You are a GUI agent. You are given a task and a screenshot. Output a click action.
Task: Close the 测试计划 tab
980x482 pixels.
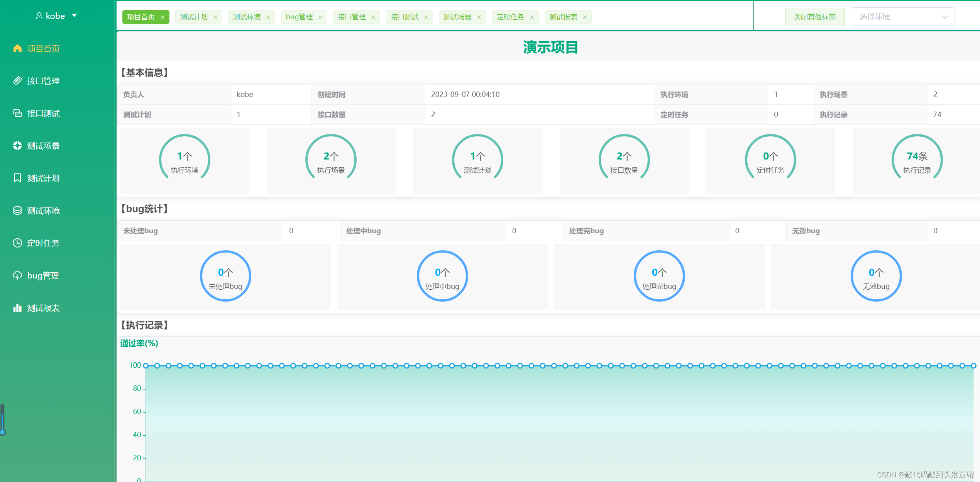pos(215,17)
